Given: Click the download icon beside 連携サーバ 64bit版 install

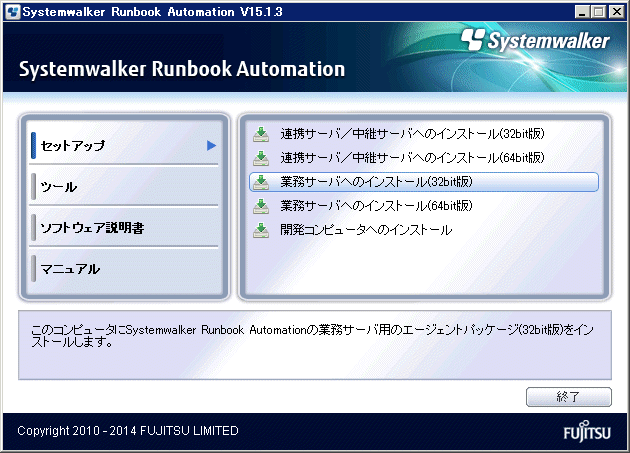Looking at the screenshot, I should [261, 158].
